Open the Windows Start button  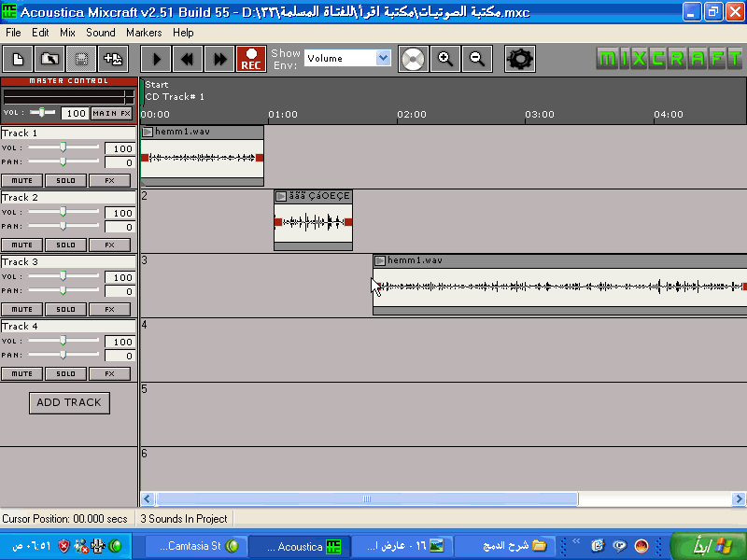709,546
